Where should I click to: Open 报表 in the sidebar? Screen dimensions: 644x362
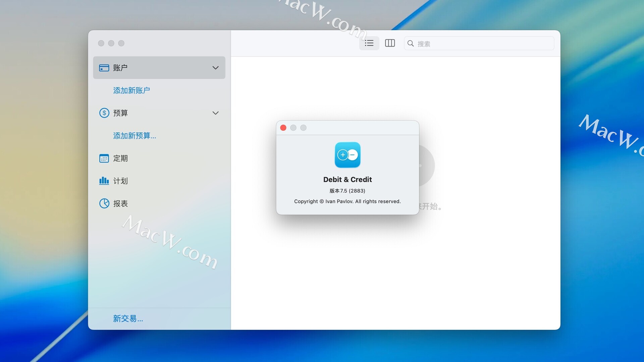point(159,203)
